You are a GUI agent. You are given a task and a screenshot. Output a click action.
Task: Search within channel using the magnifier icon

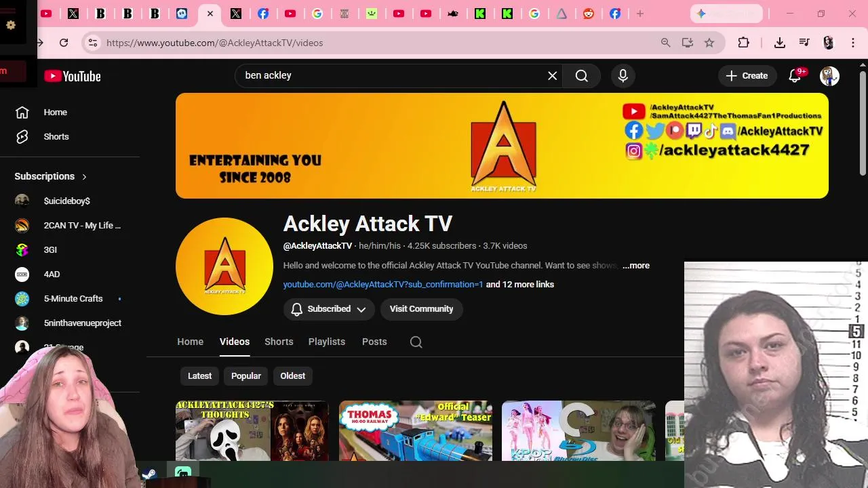coord(416,342)
